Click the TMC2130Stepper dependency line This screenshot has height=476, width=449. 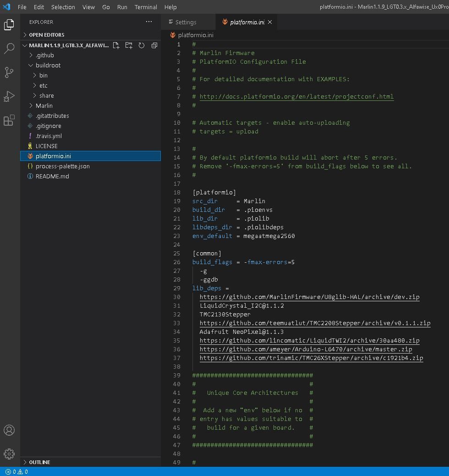coord(225,315)
